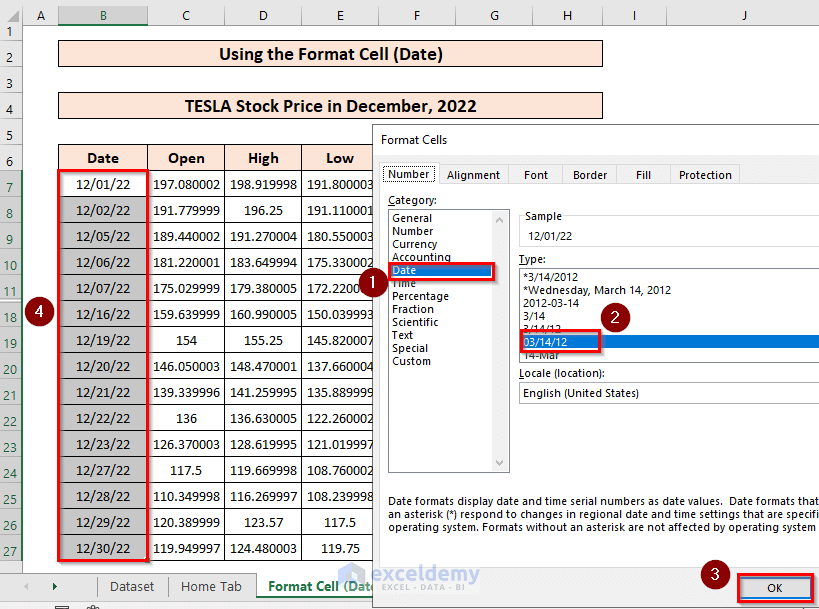Select column C header
The width and height of the screenshot is (819, 609).
[186, 16]
